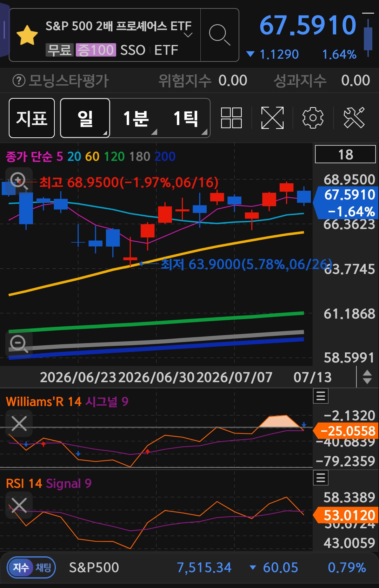Open the 1틱 tick interval dropdown

tap(185, 118)
